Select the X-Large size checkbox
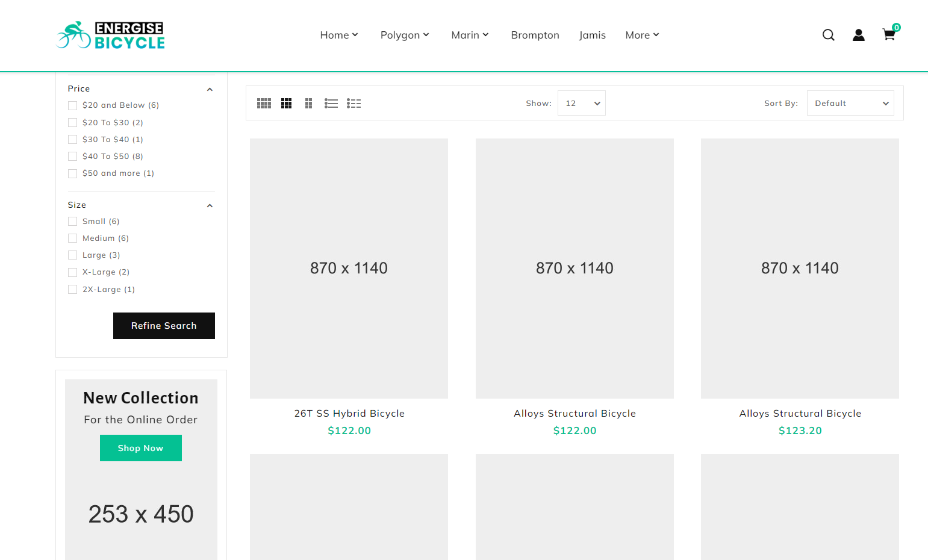 coord(73,272)
